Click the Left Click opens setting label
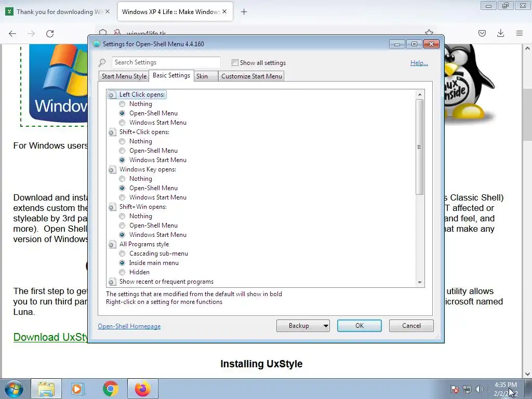This screenshot has height=399, width=532. click(x=142, y=95)
